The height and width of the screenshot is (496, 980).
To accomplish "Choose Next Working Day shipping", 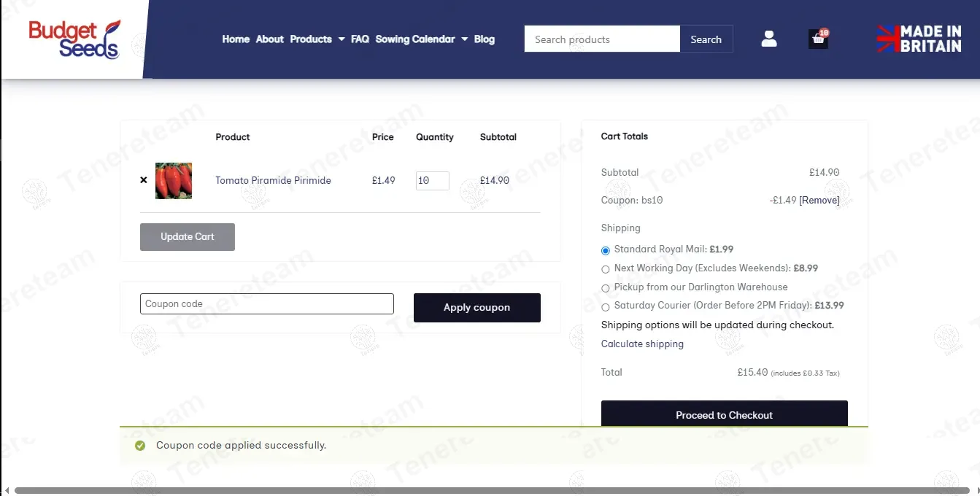I will [606, 269].
